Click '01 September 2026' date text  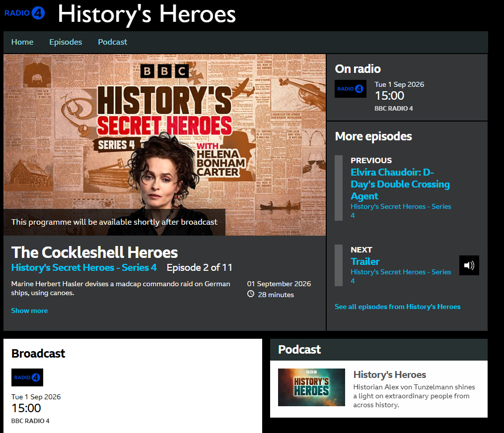pyautogui.click(x=279, y=284)
